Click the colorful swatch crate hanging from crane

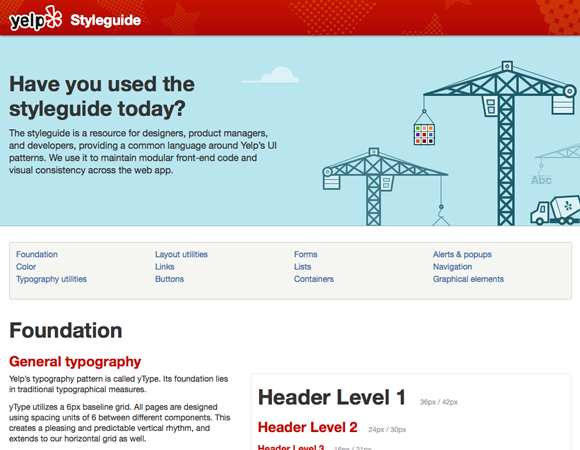424,134
